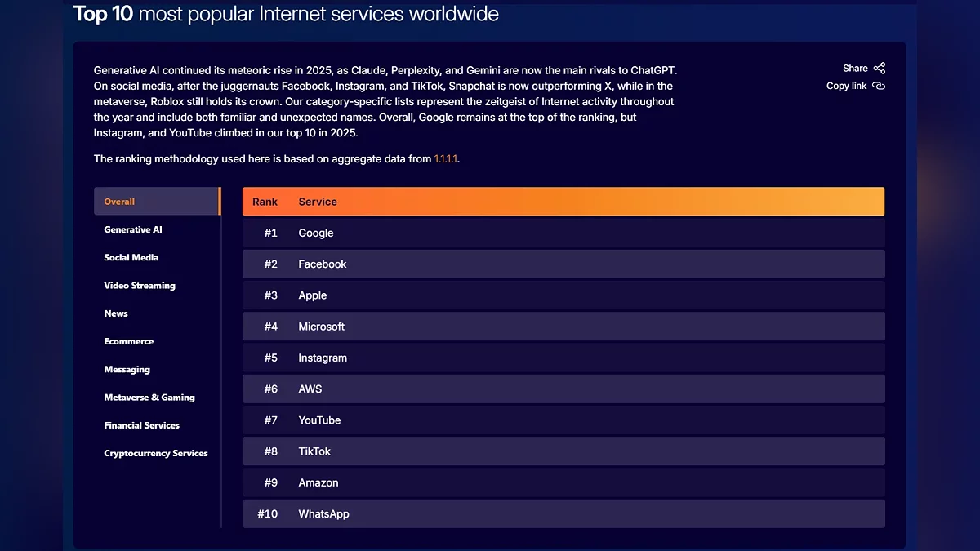Select the Video Streaming tab

point(140,286)
